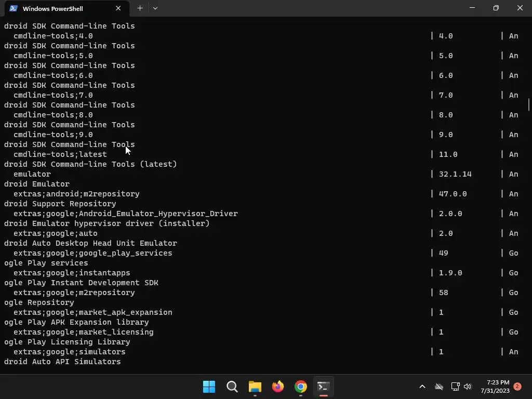Image resolution: width=532 pixels, height=399 pixels.
Task: Click the text 'cmdline-tools;9.0'
Action: [x=54, y=135]
